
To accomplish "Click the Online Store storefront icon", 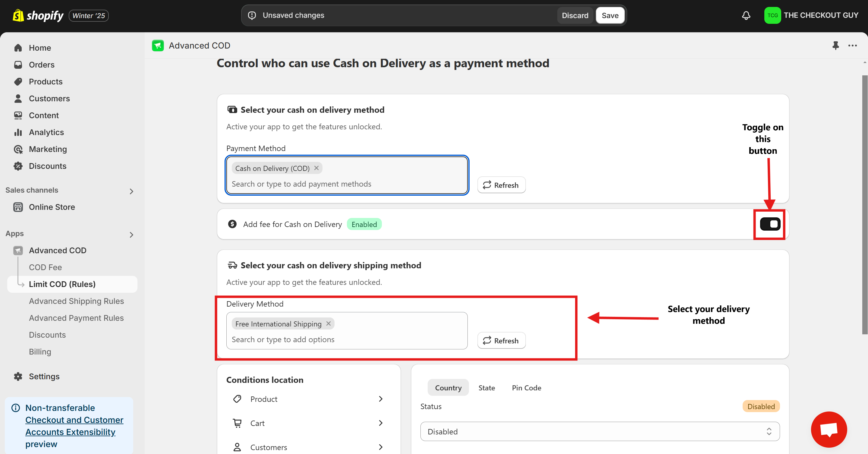I will 18,207.
